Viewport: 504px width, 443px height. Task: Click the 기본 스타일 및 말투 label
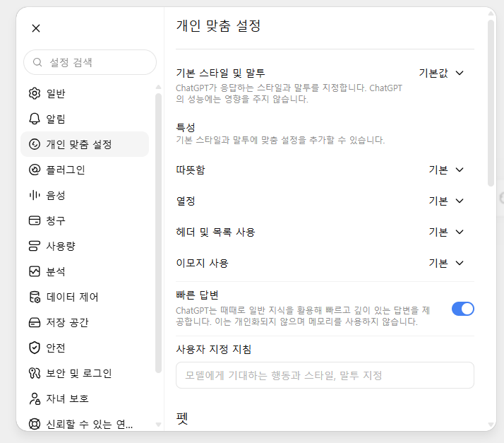coord(220,73)
